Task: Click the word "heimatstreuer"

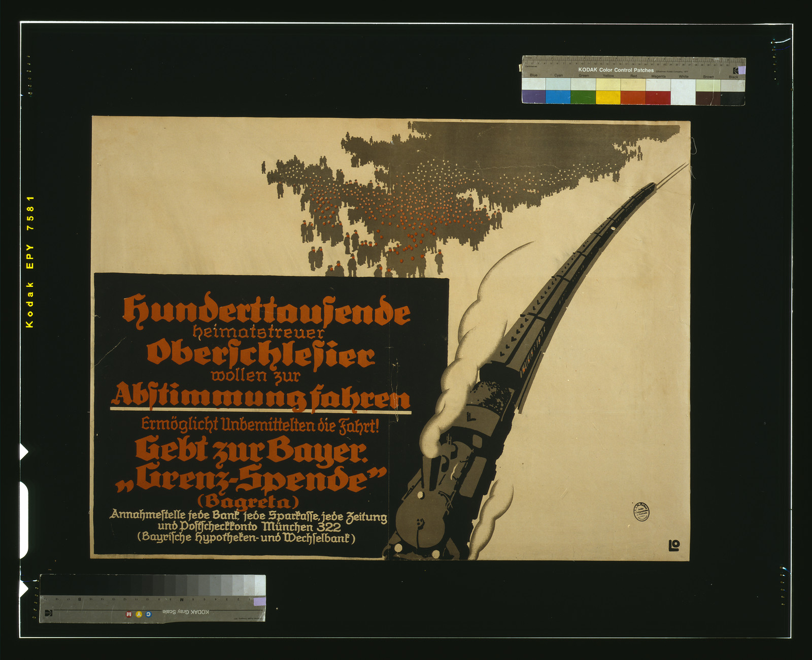Action: [x=258, y=333]
